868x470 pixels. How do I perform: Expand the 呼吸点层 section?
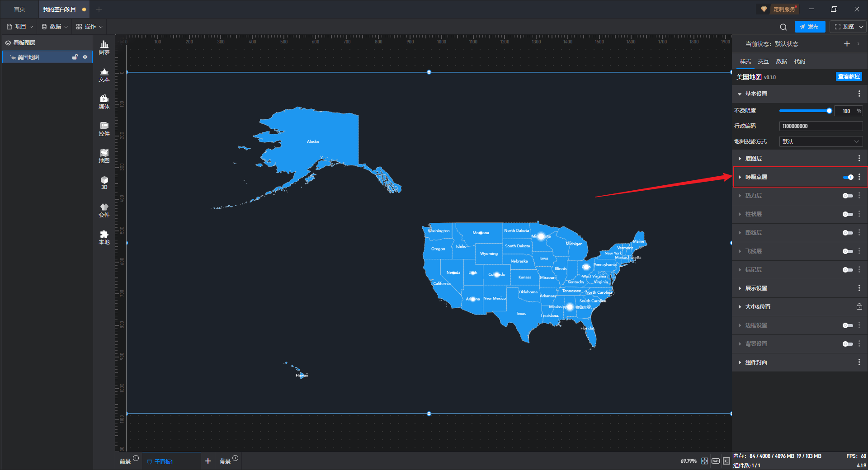pyautogui.click(x=740, y=177)
